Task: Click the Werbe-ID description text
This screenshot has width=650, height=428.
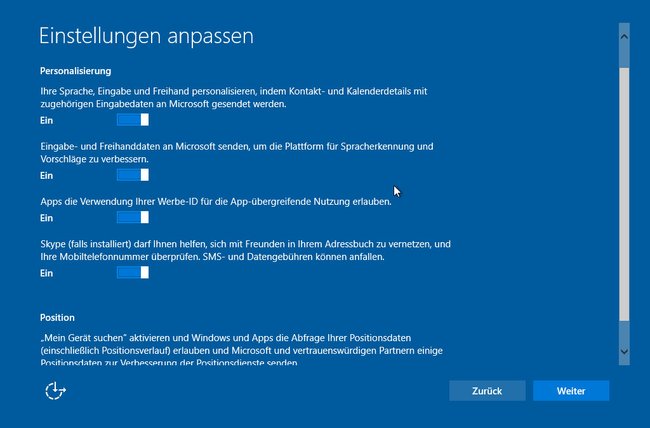Action: coord(216,202)
